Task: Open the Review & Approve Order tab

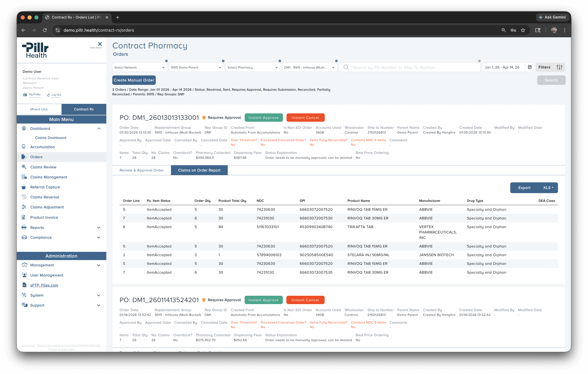Action: (142, 170)
